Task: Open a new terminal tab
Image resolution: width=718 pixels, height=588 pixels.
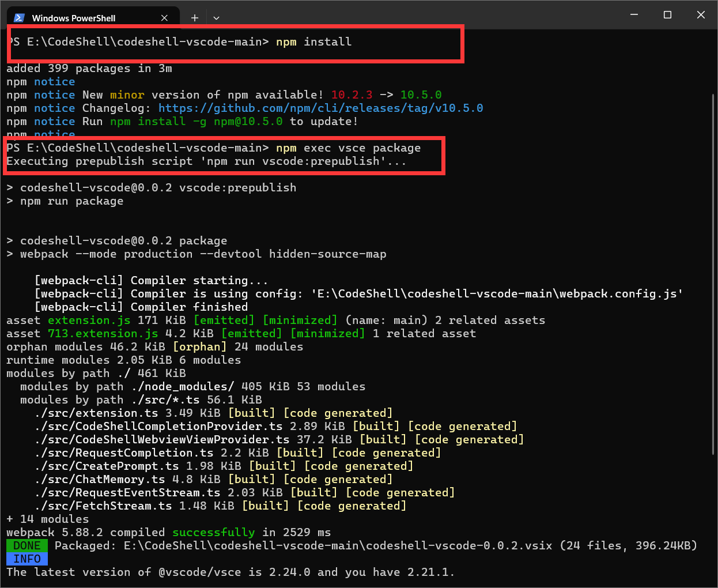Action: click(x=195, y=18)
